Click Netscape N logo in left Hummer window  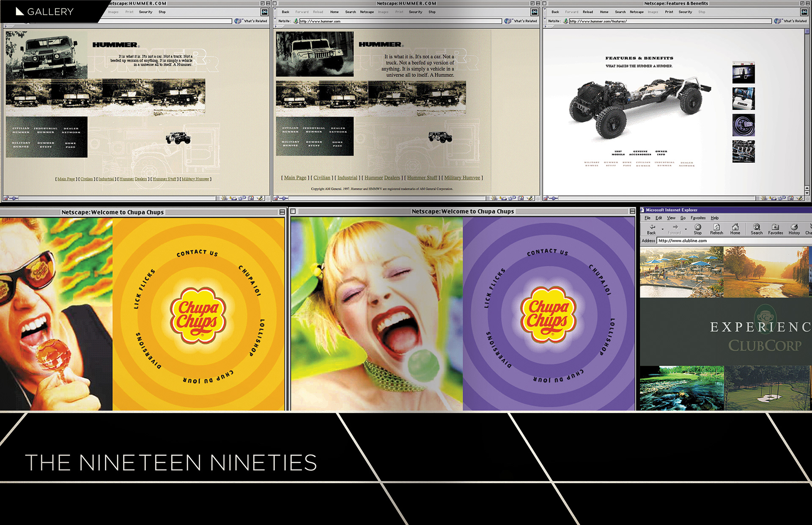click(x=264, y=12)
